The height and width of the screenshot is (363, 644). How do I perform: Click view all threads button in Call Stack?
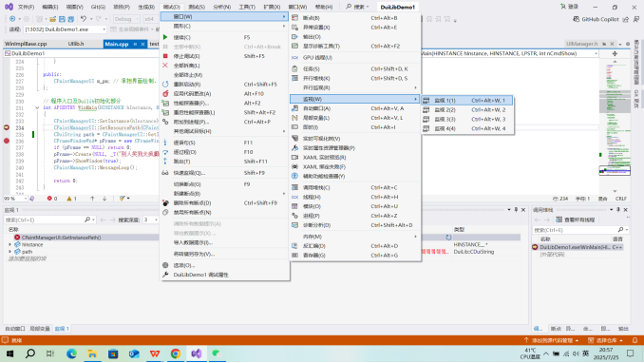point(576,220)
